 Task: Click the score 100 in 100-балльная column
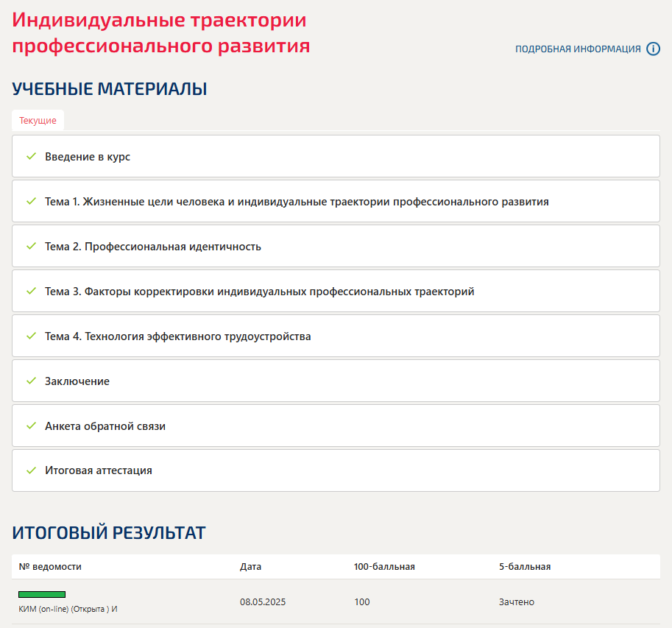tap(362, 601)
